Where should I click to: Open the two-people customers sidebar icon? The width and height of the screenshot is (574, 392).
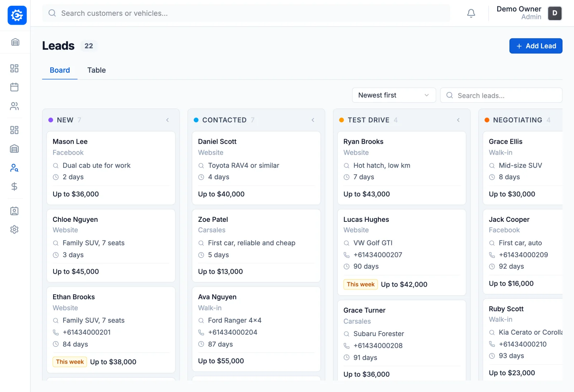coord(14,106)
